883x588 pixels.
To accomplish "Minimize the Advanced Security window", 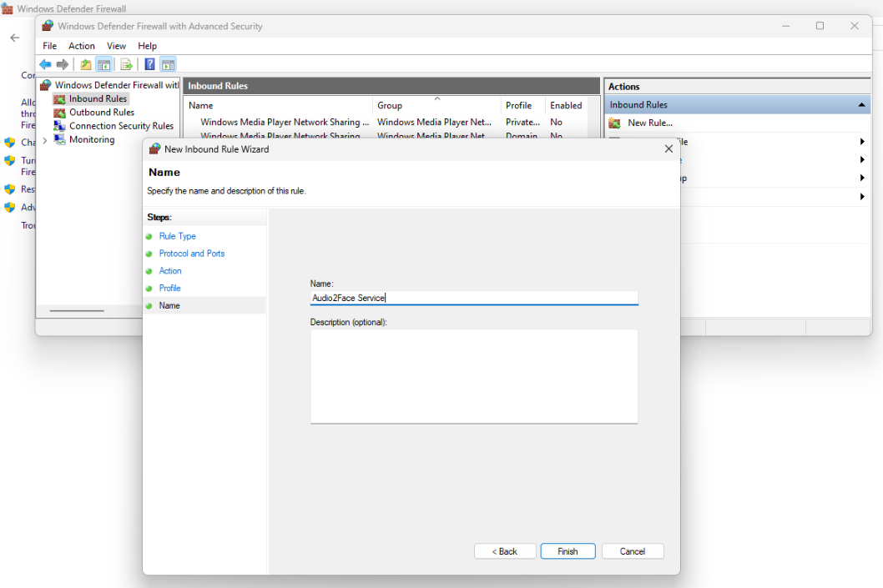I will (785, 26).
